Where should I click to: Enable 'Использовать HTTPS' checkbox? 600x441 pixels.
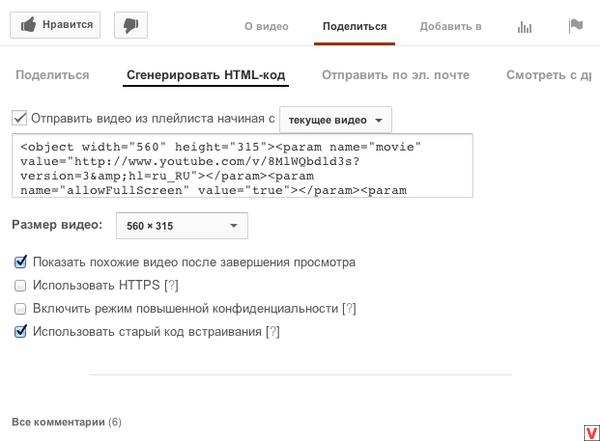[20, 286]
